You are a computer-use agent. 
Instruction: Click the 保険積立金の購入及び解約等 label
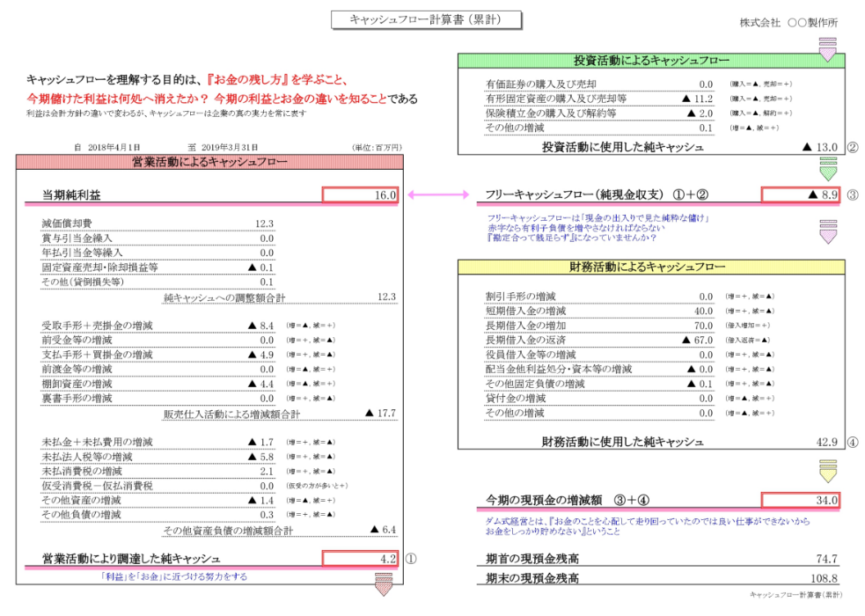click(x=551, y=113)
